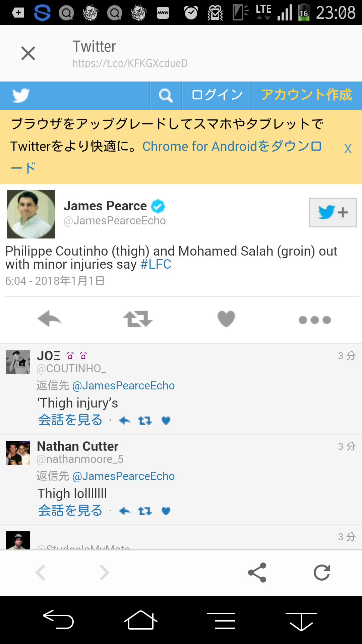Like James Pearce's tweet with heart
Image resolution: width=362 pixels, height=644 pixels.
pos(226,319)
